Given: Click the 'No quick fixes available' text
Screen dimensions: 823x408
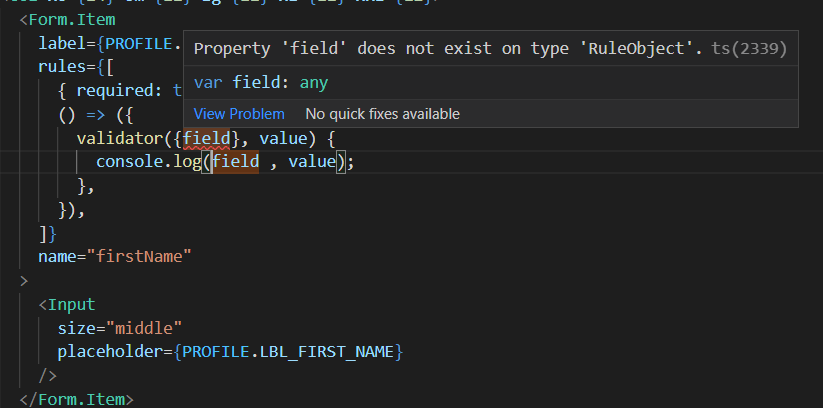Looking at the screenshot, I should [383, 114].
